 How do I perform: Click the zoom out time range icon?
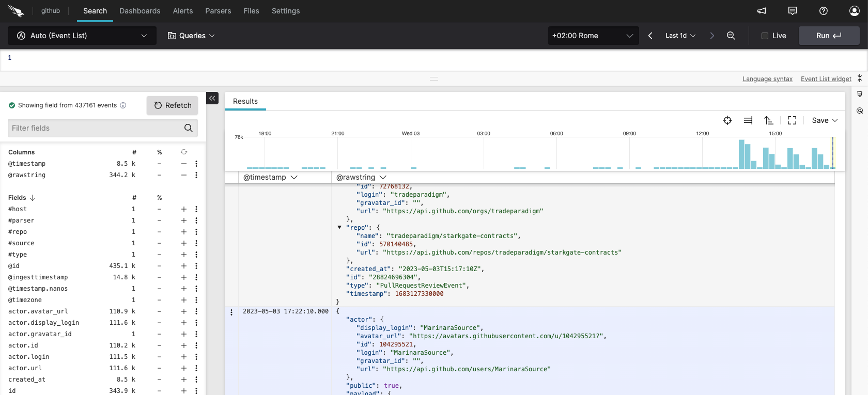pyautogui.click(x=731, y=36)
